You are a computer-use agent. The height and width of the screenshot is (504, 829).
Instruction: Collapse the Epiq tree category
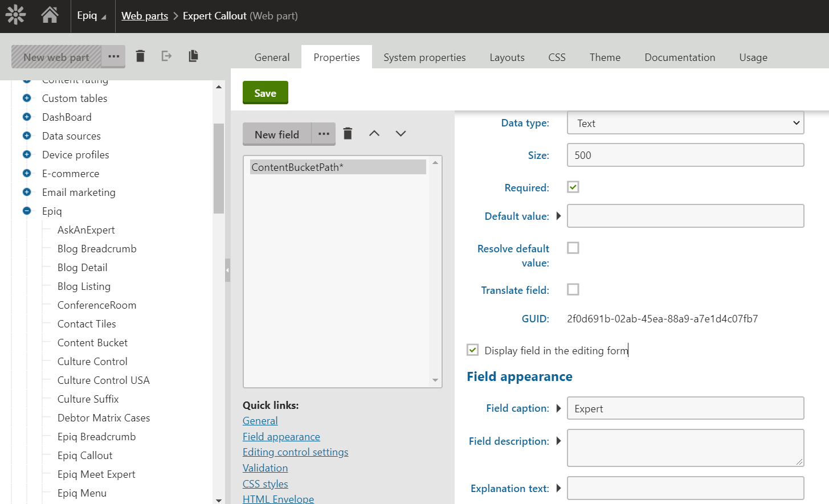(27, 211)
